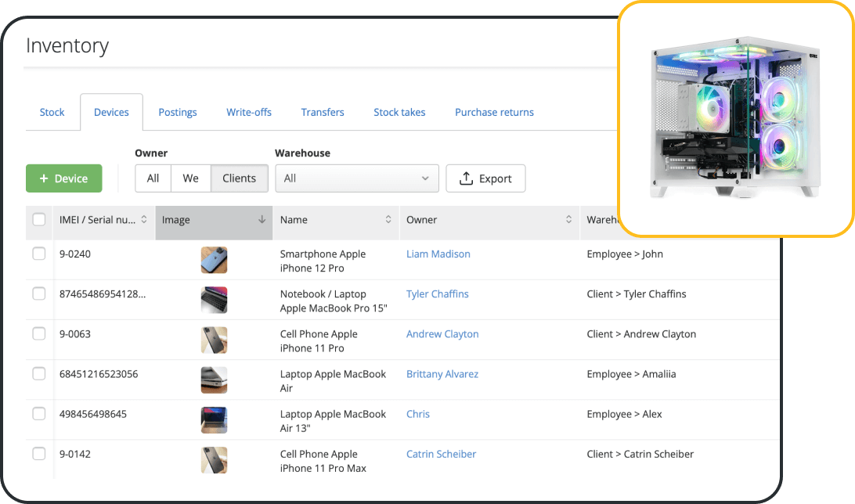
Task: Switch to the Stock tab
Action: (x=52, y=112)
